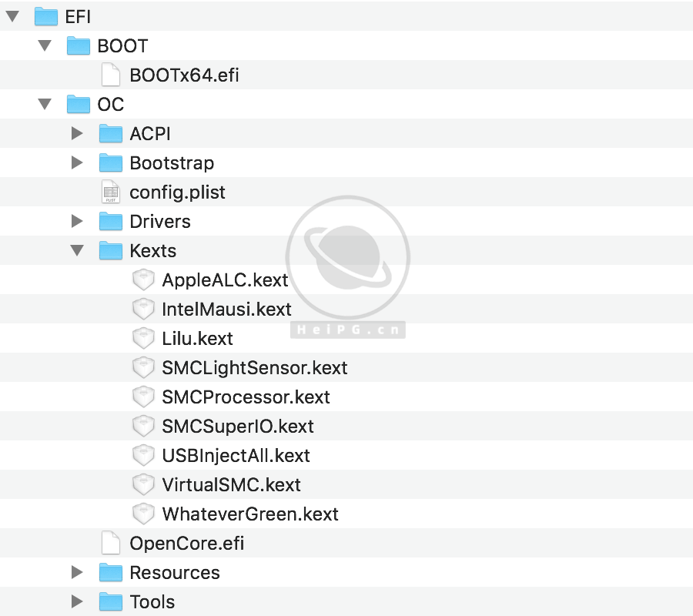Click the Lilu.kext shield icon
This screenshot has height=616, width=693.
[143, 338]
